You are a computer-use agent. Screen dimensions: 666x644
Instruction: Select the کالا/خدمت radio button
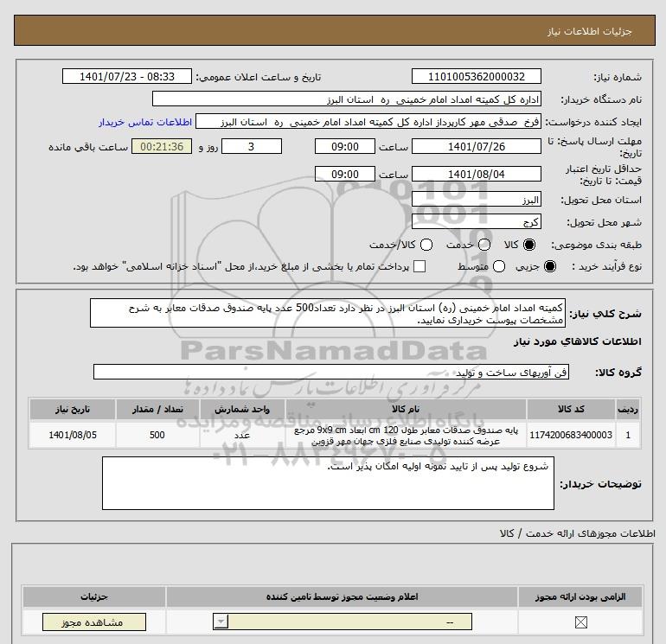[x=426, y=245]
